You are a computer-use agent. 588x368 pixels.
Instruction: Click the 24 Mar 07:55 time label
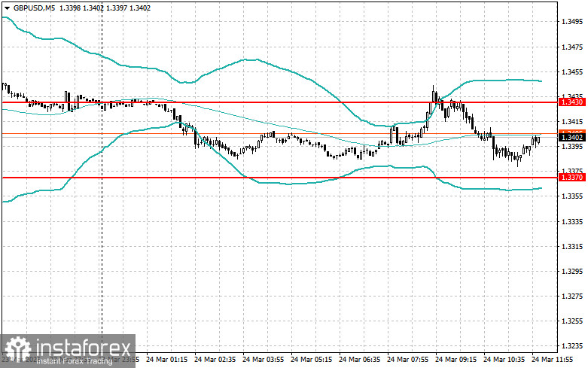[x=407, y=360]
